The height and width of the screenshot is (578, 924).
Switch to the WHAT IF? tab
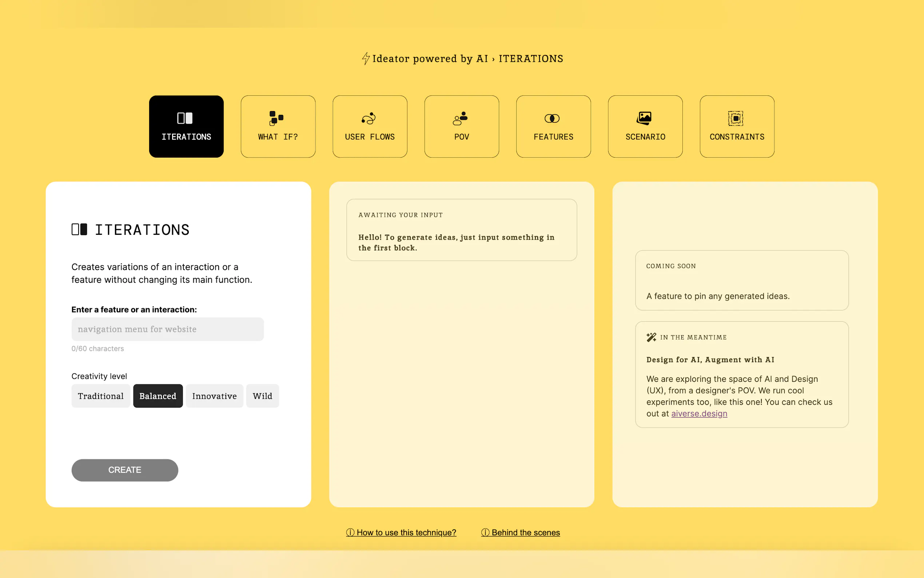278,137
